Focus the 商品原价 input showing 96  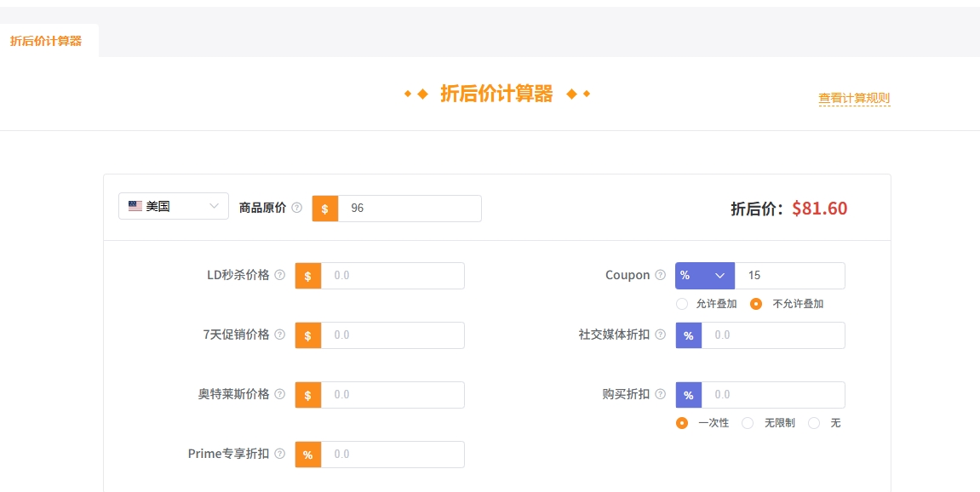point(410,209)
